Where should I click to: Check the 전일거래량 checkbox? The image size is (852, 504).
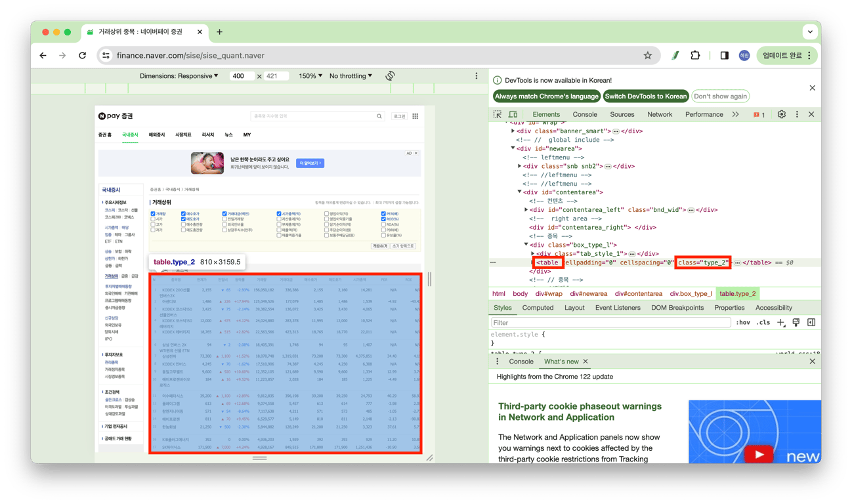coord(224,219)
